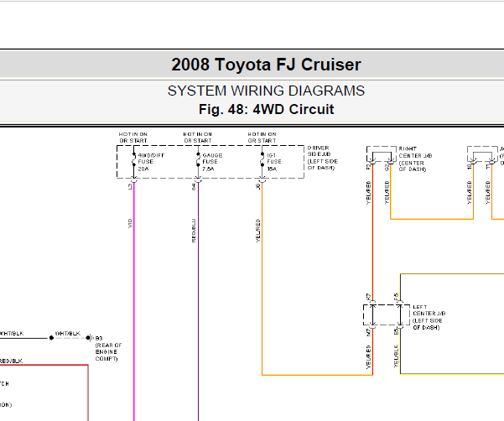Click the LEFT CENTER J/B label
The width and height of the screenshot is (504, 421).
(429, 317)
